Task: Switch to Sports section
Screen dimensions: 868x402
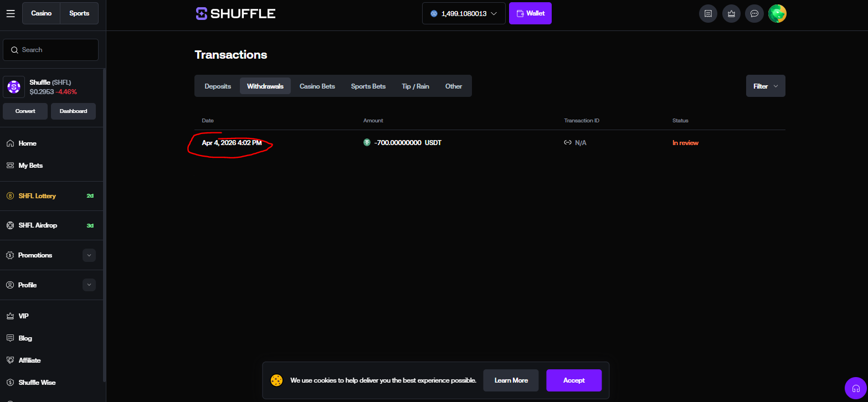Action: (79, 13)
